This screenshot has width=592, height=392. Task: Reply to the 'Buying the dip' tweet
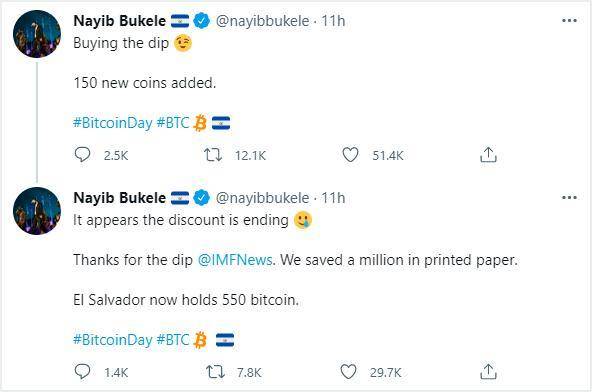(x=82, y=154)
